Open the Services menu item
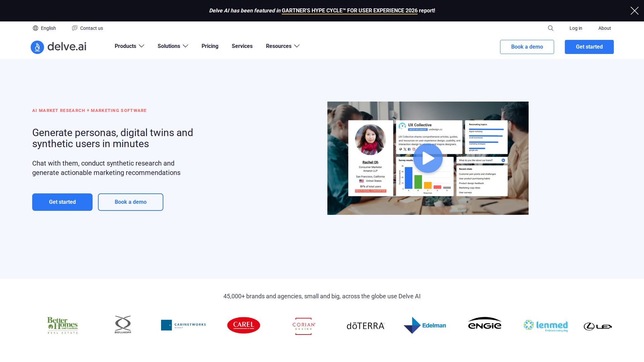Viewport: 644px width, 362px height. pos(242,46)
